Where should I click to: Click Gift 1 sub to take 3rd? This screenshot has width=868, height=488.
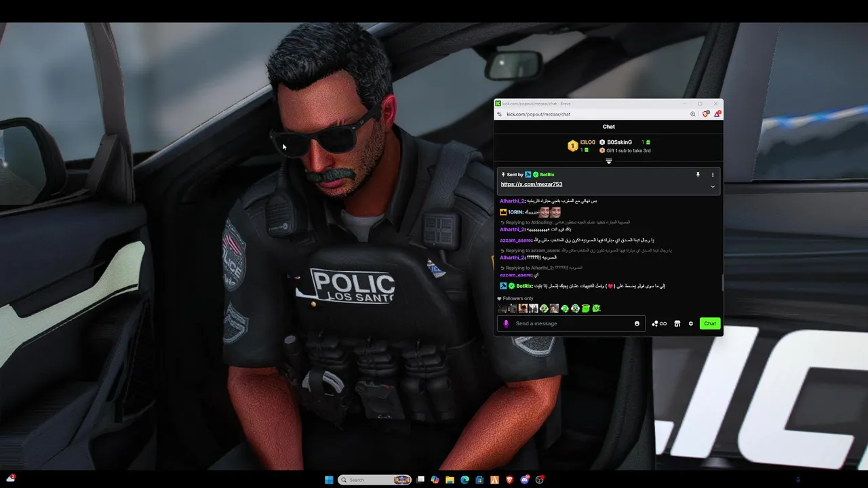(x=629, y=150)
